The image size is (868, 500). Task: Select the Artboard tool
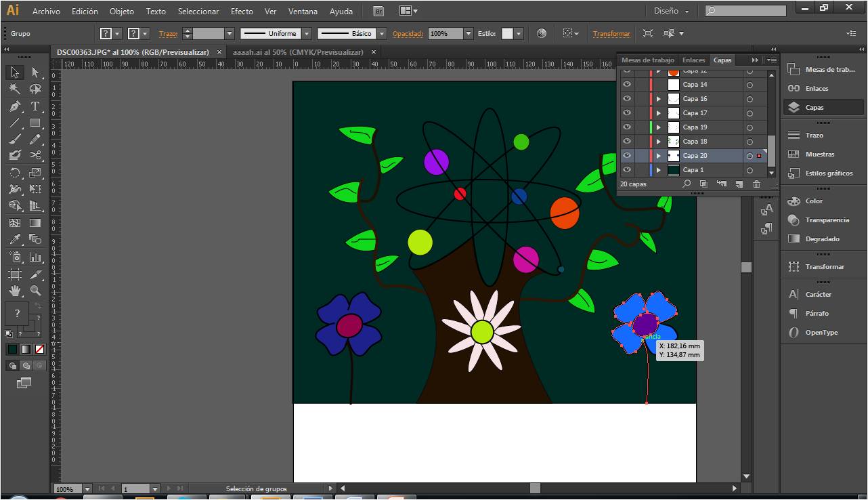(x=15, y=274)
